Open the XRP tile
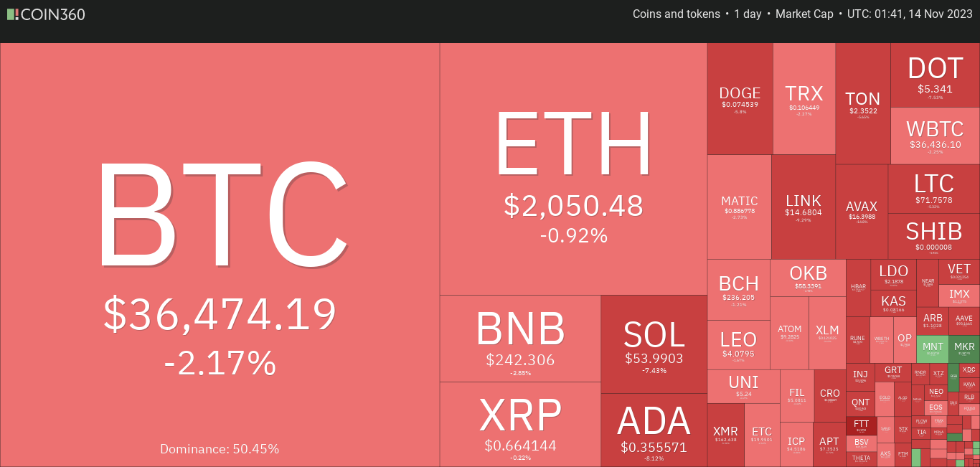Viewport: 980px width, 467px height. pos(520,425)
